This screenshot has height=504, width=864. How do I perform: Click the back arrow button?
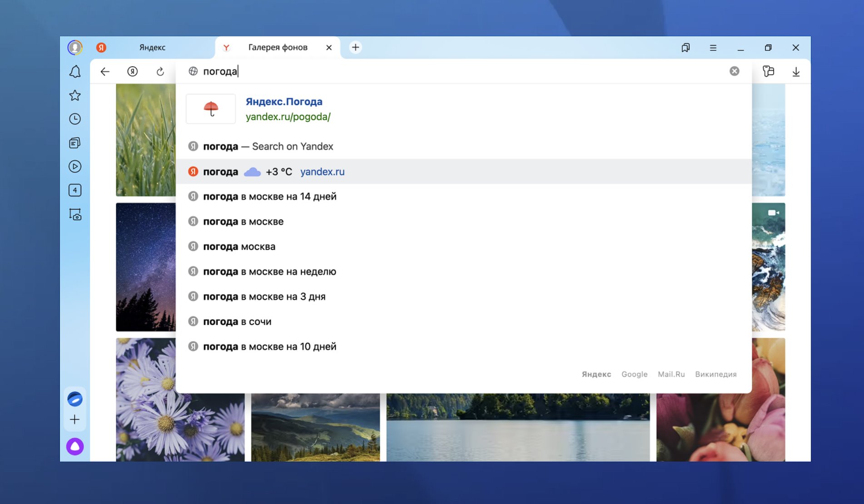[x=105, y=72]
